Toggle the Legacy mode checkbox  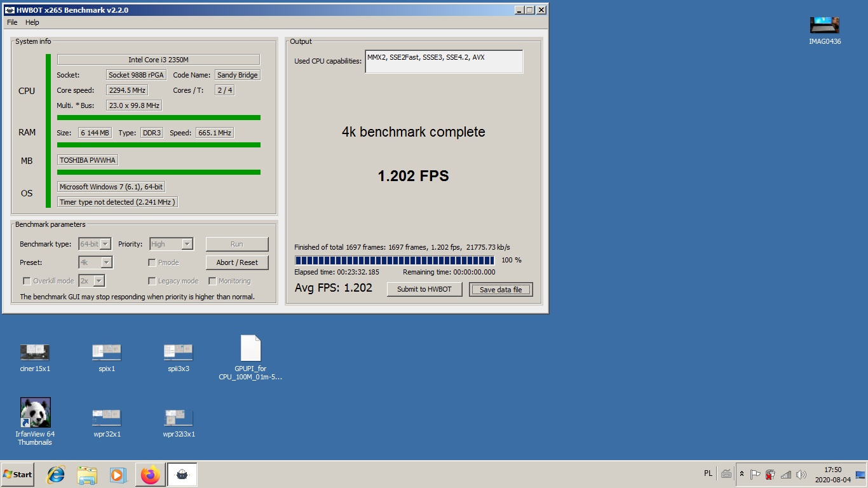pyautogui.click(x=152, y=281)
